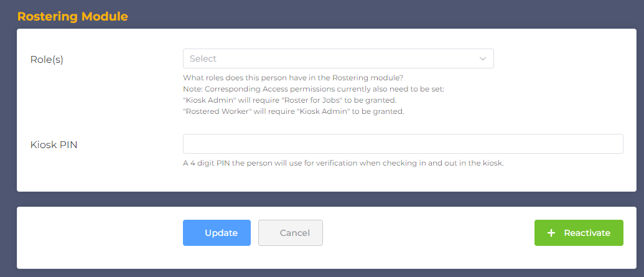Click the "Roster for Jobs" note line
This screenshot has height=277, width=644.
click(x=289, y=100)
